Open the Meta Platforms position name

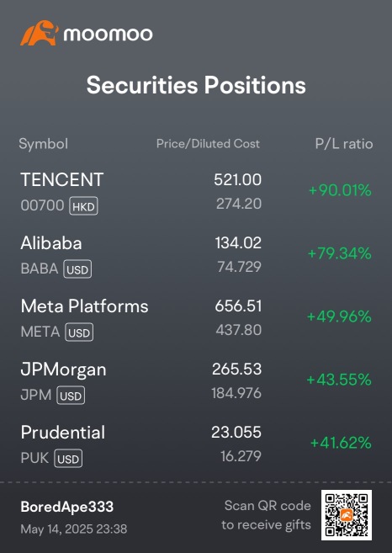tap(85, 306)
